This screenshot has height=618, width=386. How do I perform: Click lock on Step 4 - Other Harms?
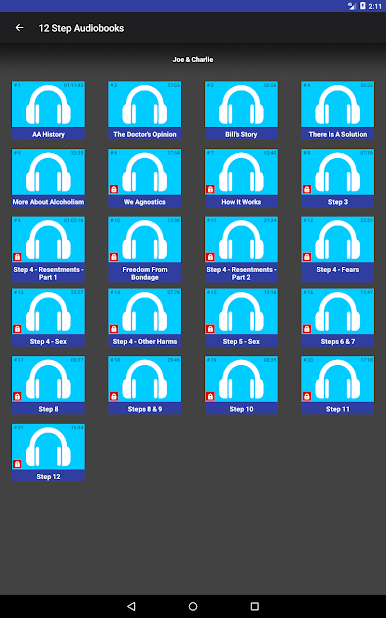[x=114, y=329]
